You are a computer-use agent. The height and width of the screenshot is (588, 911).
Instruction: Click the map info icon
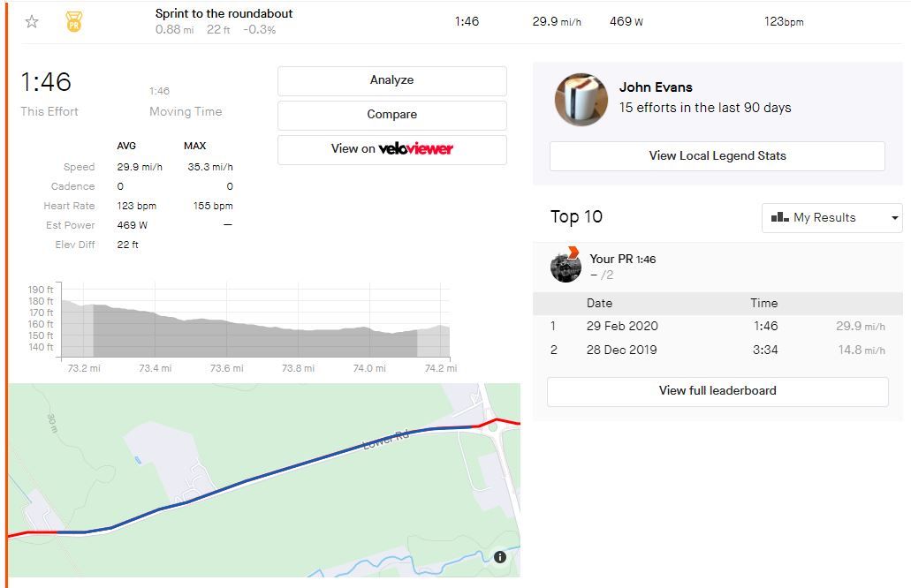coord(499,557)
